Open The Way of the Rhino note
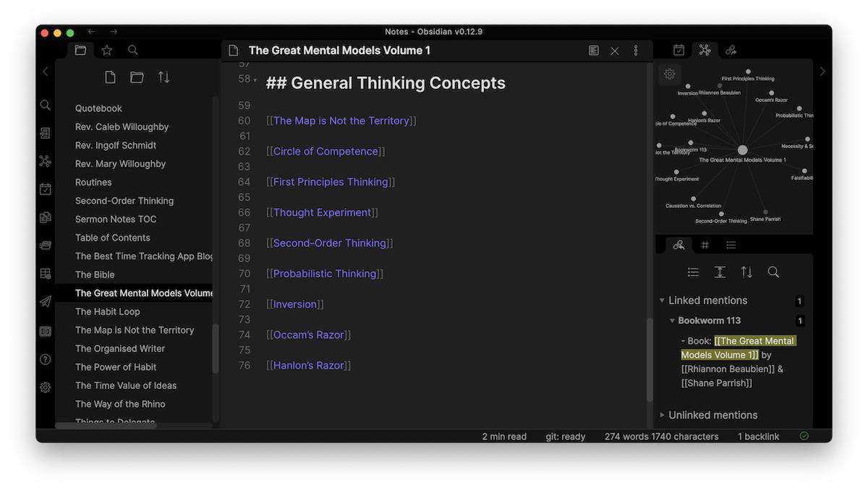Image resolution: width=868 pixels, height=490 pixels. [120, 404]
